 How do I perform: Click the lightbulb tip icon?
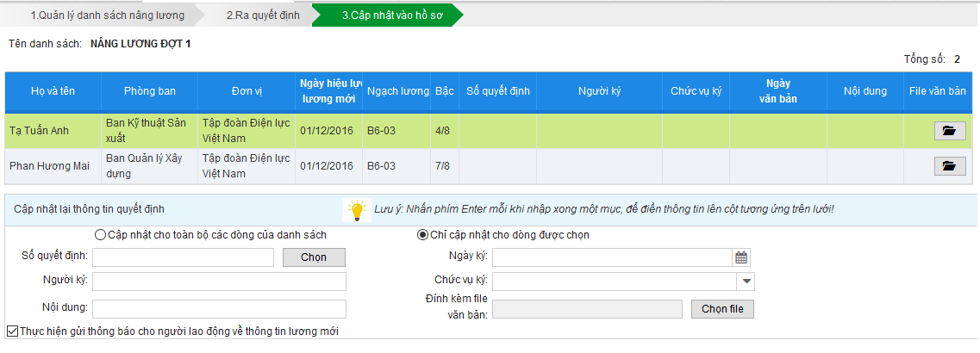click(357, 211)
